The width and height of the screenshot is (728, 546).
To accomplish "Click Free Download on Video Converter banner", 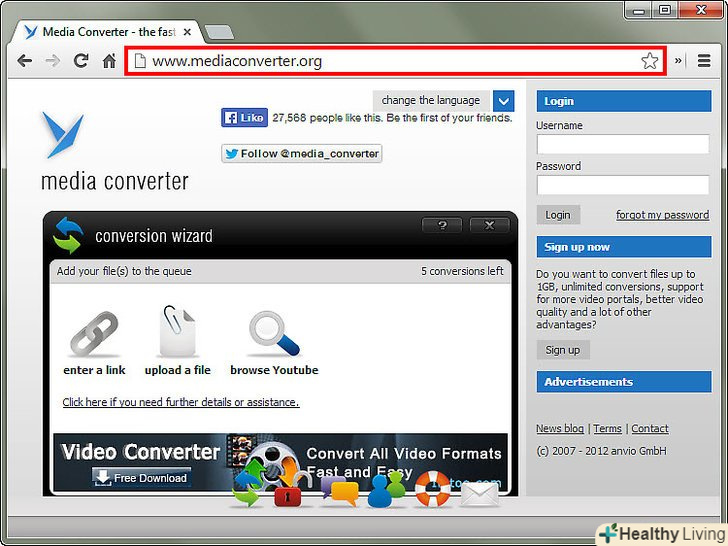I will tap(142, 478).
